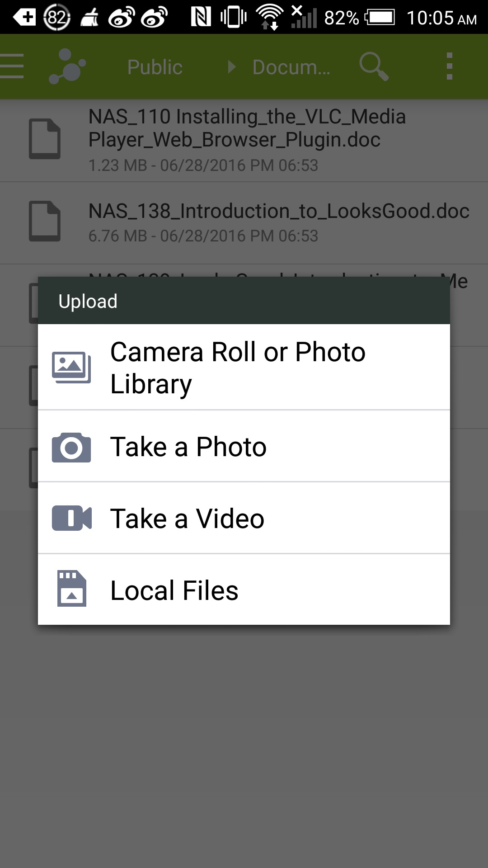Image resolution: width=488 pixels, height=868 pixels.
Task: Open the hamburger navigation menu
Action: click(x=12, y=66)
